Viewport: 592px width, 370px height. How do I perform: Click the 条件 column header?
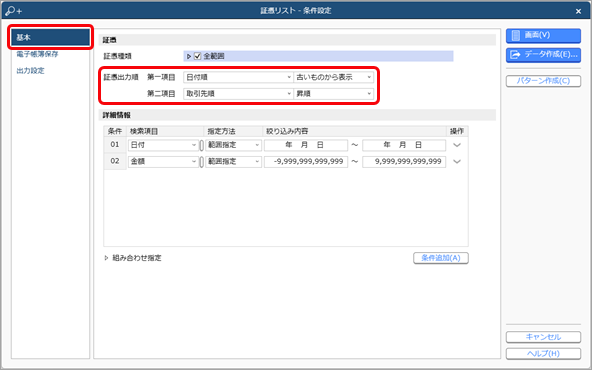[115, 131]
